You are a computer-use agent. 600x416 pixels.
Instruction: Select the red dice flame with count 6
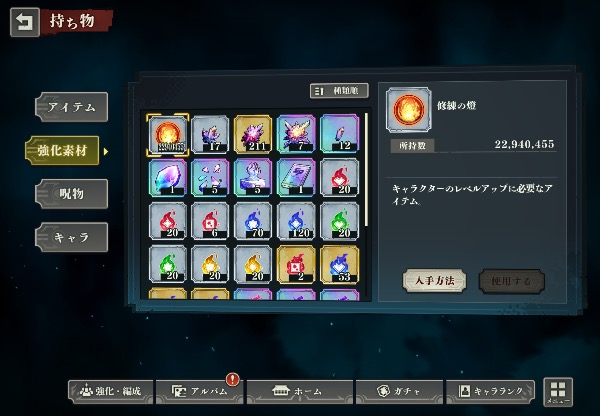pos(210,221)
